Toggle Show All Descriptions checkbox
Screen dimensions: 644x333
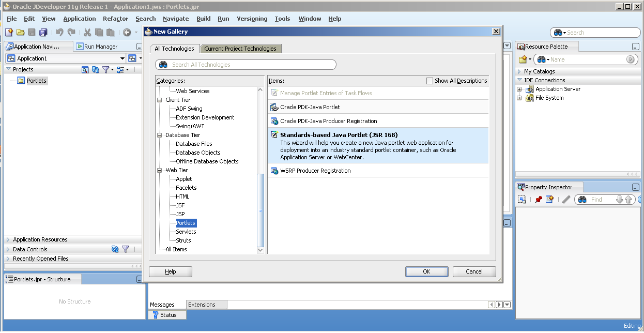[430, 81]
